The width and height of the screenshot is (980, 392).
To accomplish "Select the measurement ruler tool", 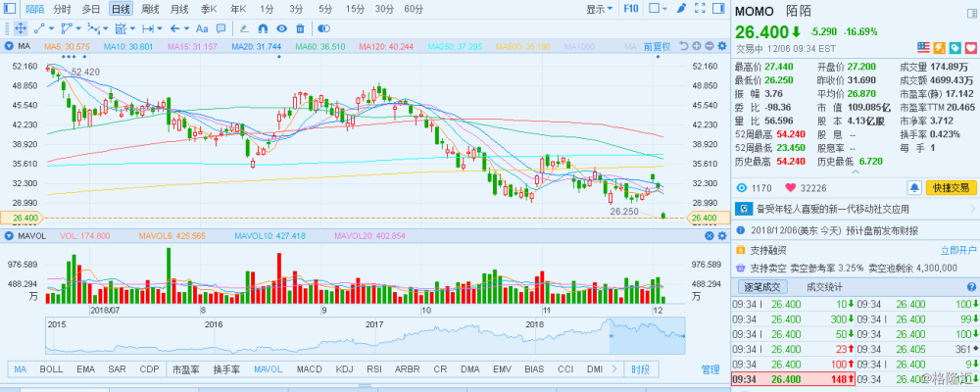I will click(x=121, y=28).
